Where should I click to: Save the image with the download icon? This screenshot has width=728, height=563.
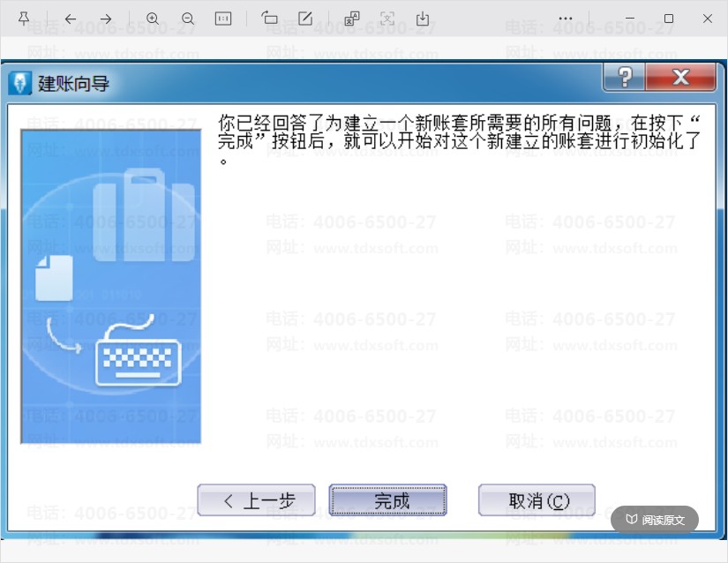[423, 19]
